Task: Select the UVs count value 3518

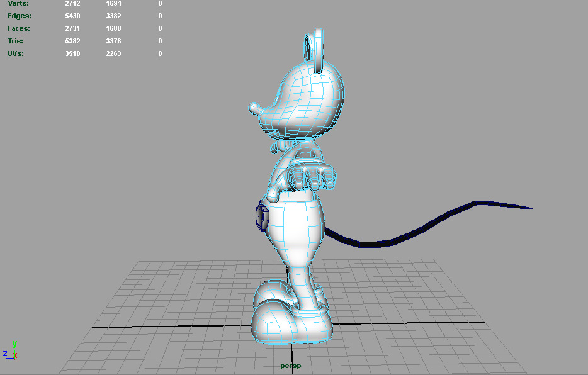Action: point(73,53)
